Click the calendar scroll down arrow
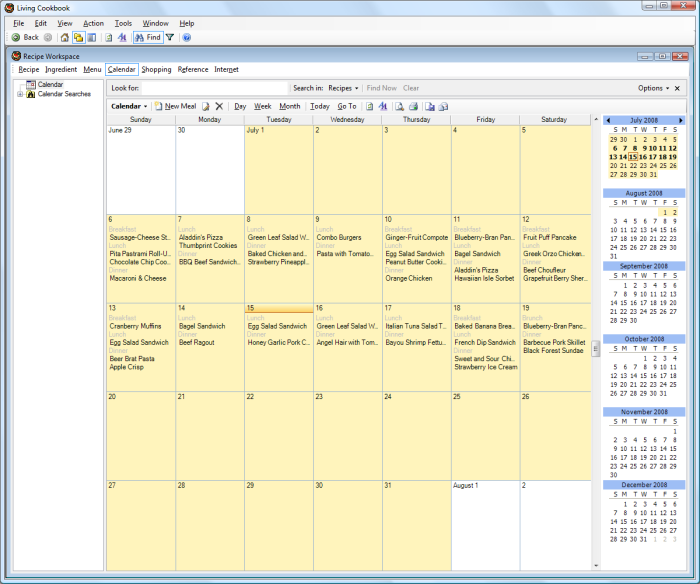 click(x=596, y=566)
